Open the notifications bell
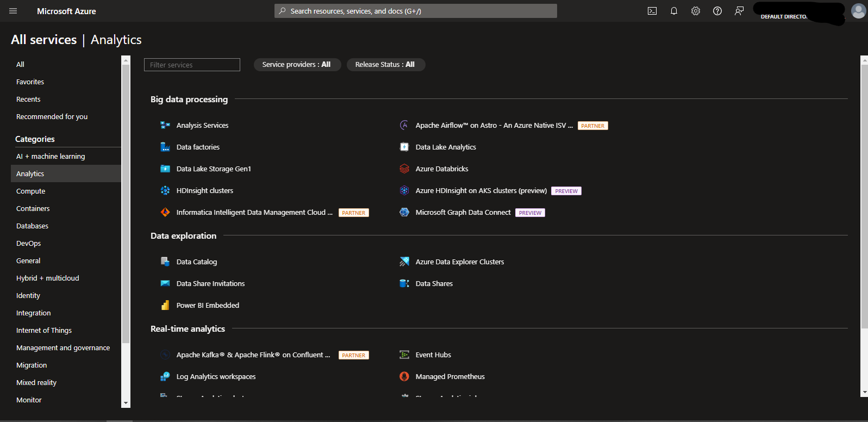Viewport: 868px width, 422px height. pos(674,11)
